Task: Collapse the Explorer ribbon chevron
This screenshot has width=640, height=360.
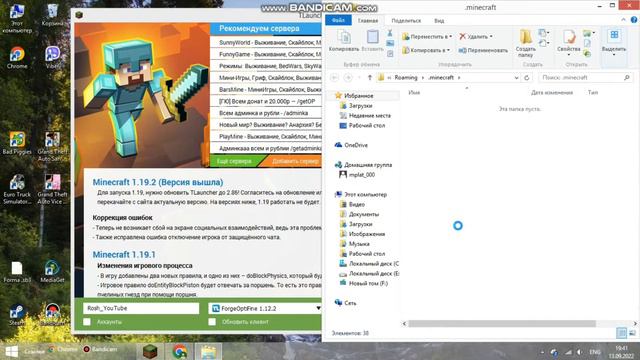Action: pos(623,20)
